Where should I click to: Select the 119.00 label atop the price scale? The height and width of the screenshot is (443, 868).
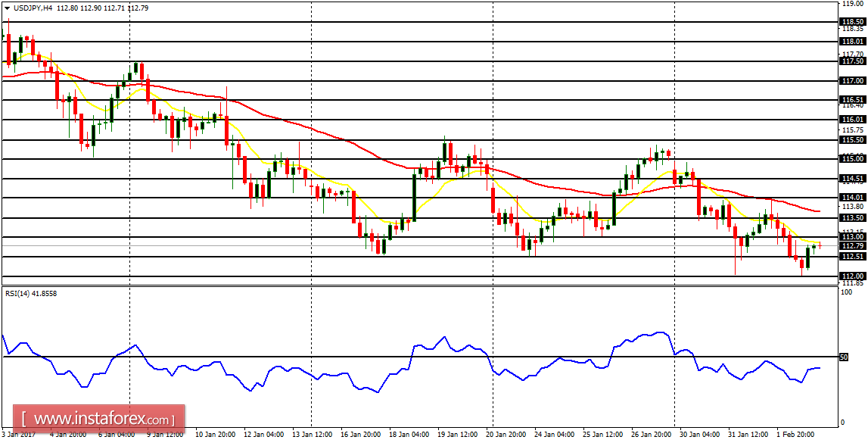click(853, 5)
